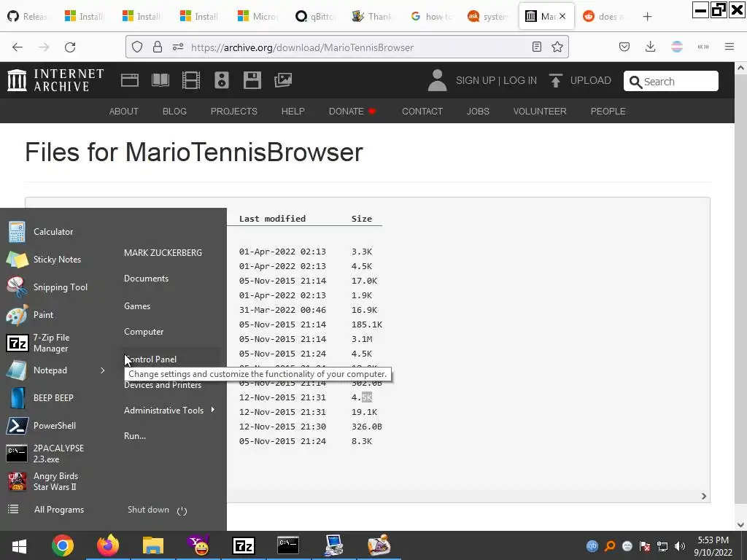
Task: Open Devices and Printers
Action: [163, 385]
